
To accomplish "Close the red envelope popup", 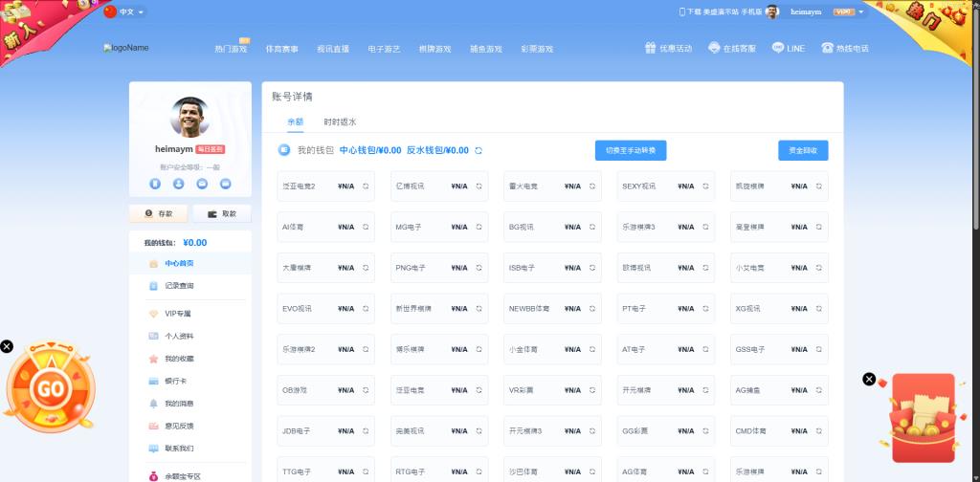I will pos(869,379).
